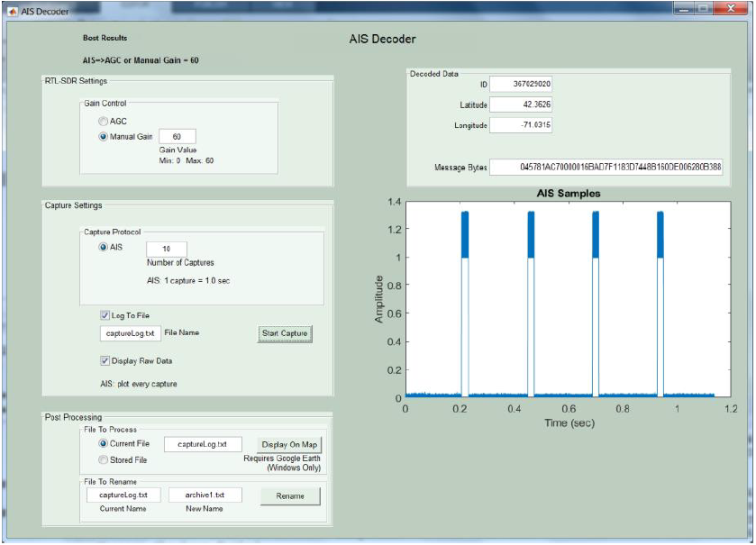Click the File To Process name field
Image resolution: width=756 pixels, height=545 pixels.
(204, 444)
